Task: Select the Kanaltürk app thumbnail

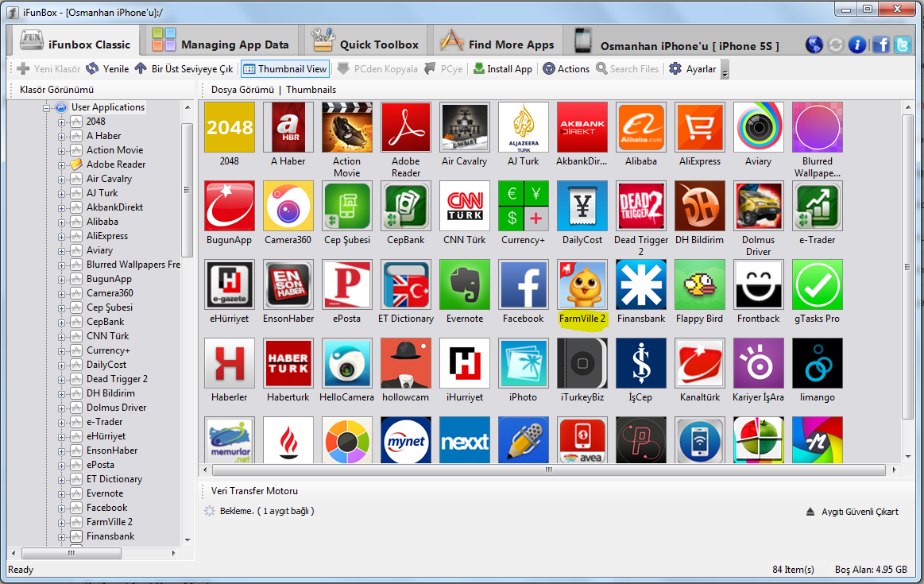Action: pyautogui.click(x=699, y=363)
